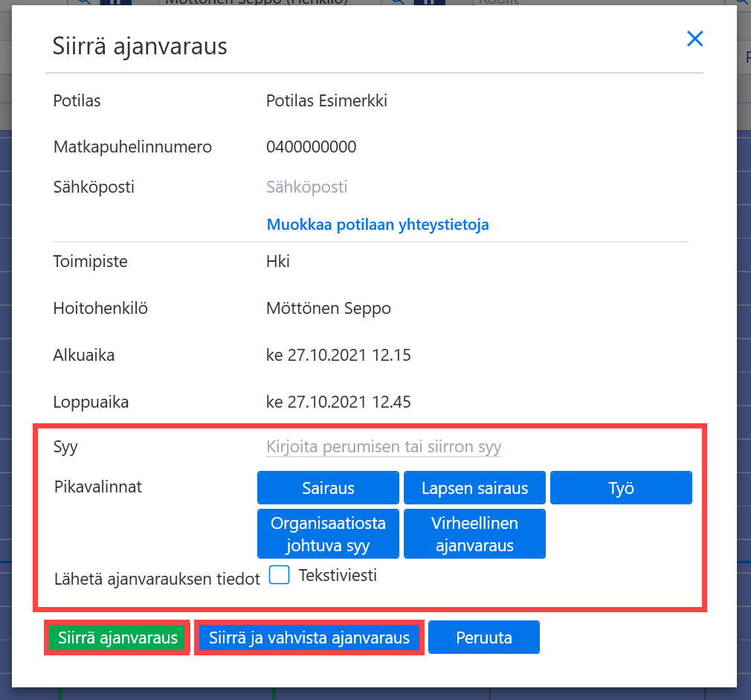Choose the Työ quick option

[621, 488]
